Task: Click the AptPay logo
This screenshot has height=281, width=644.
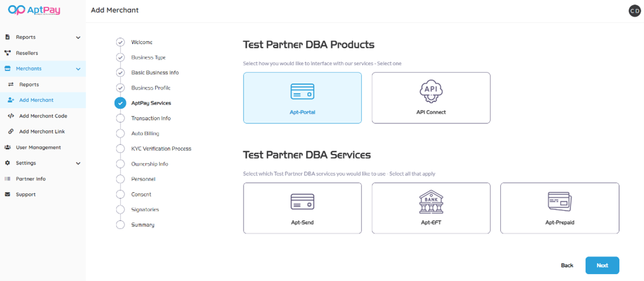Action: [34, 10]
